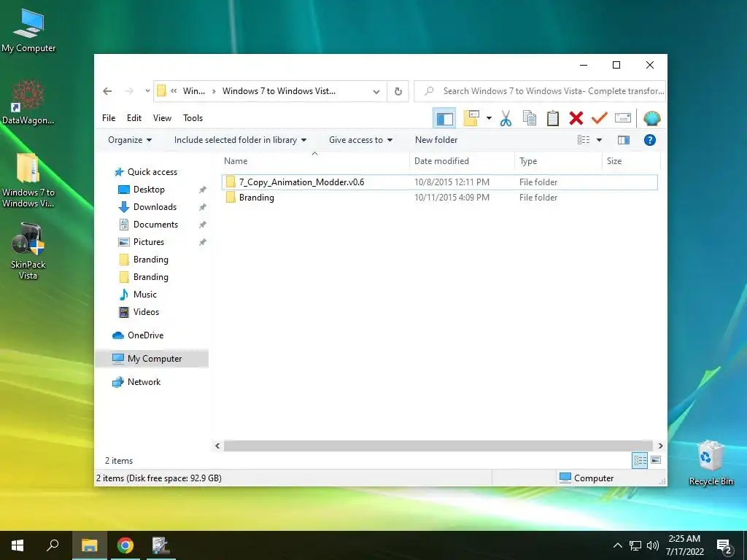Image resolution: width=747 pixels, height=560 pixels.
Task: Click the Rename icon in toolbar
Action: point(623,118)
